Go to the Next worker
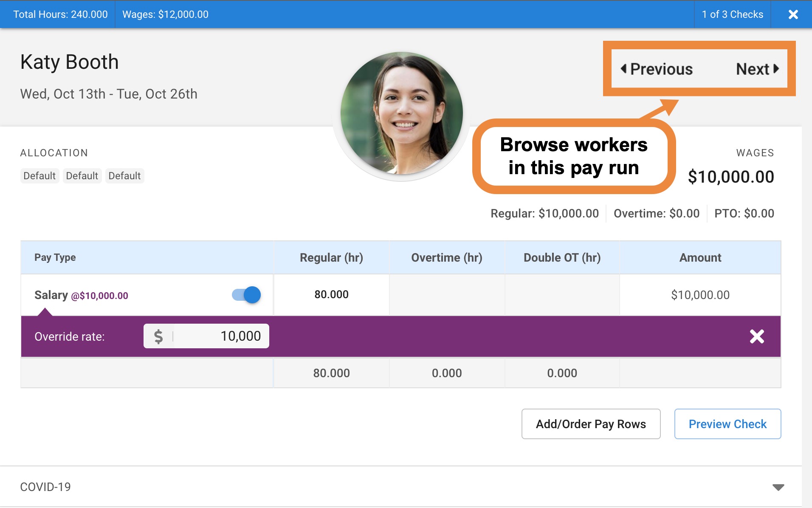 tap(758, 69)
